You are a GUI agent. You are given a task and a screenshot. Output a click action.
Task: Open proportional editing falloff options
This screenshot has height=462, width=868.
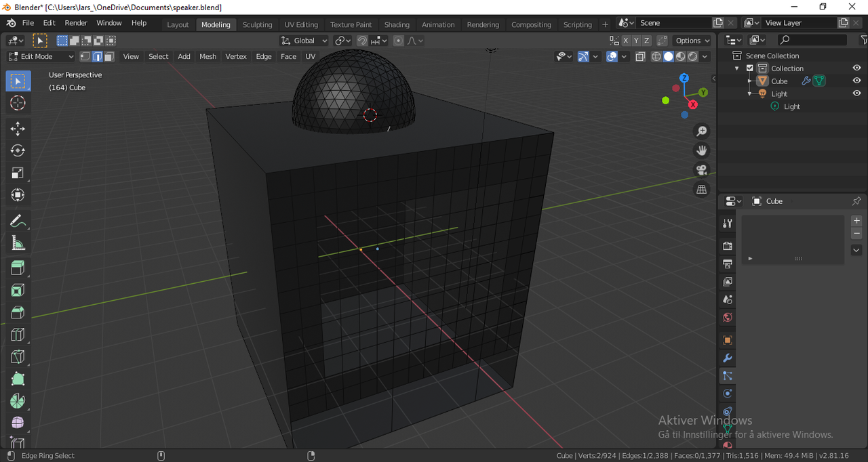point(414,41)
